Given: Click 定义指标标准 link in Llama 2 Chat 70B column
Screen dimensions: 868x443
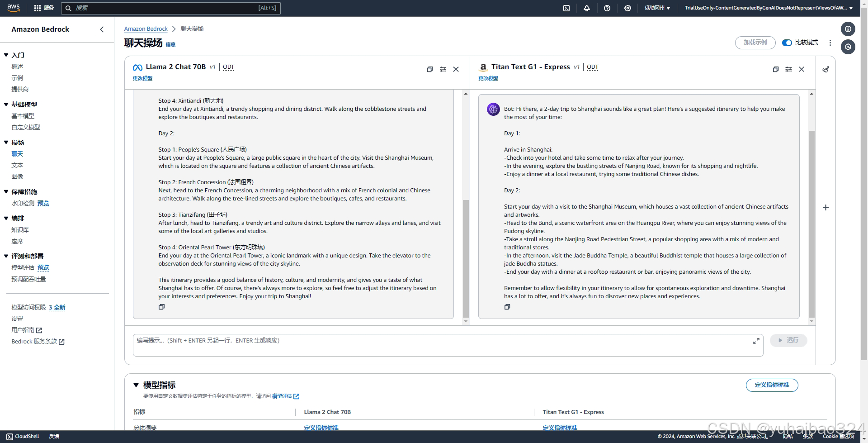Looking at the screenshot, I should 321,428.
